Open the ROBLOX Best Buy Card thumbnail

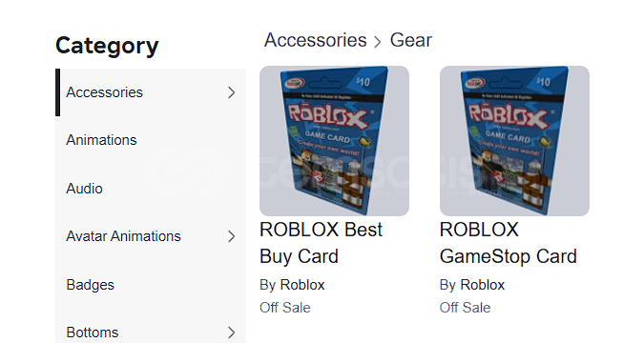click(x=334, y=141)
